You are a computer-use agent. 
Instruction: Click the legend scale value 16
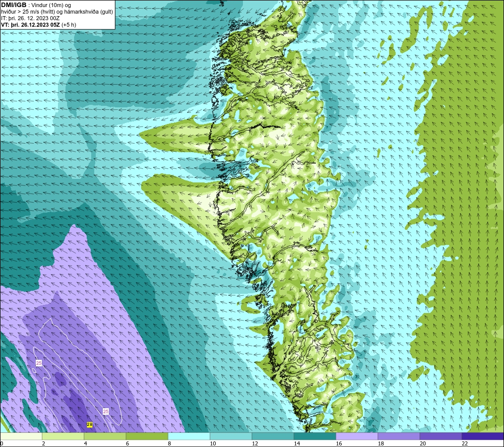[339, 443]
